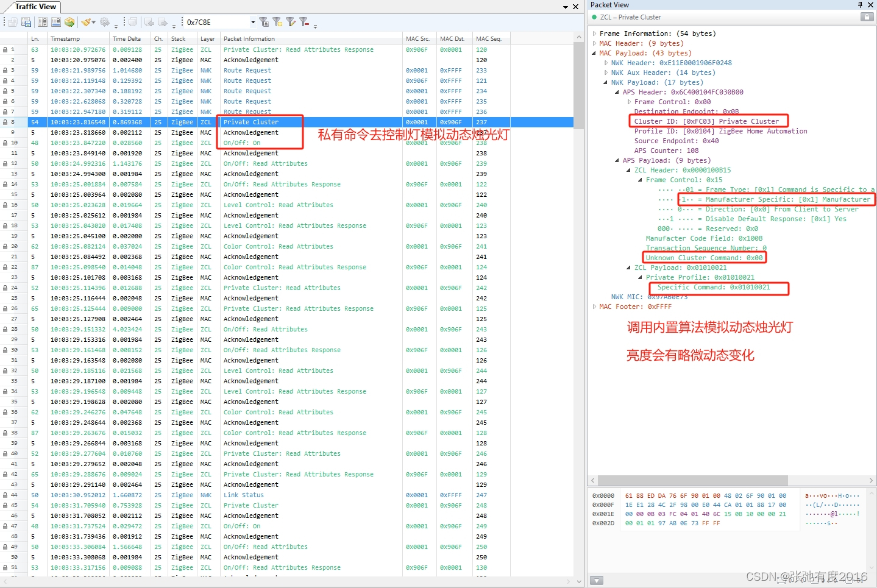Click the MAC Seq. column header
Viewport: 877px width, 588px height.
click(x=491, y=38)
